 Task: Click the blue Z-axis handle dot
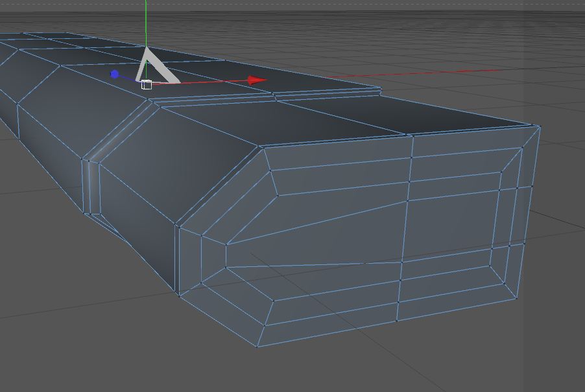coord(115,75)
